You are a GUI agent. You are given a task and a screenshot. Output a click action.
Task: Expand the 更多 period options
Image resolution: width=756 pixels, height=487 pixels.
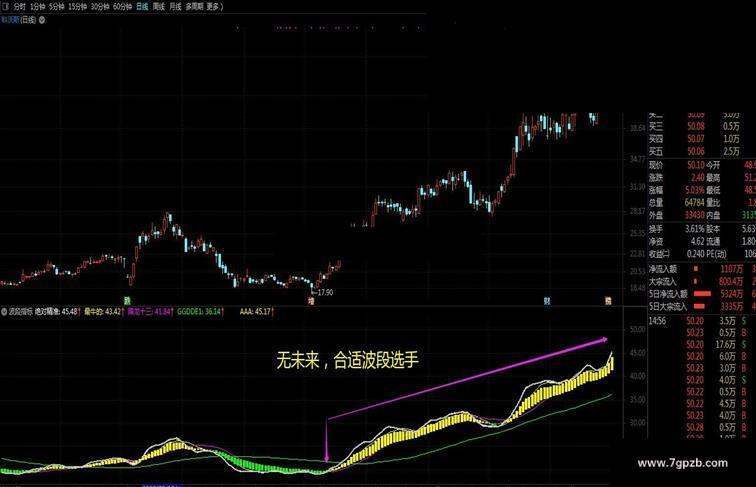[x=214, y=7]
